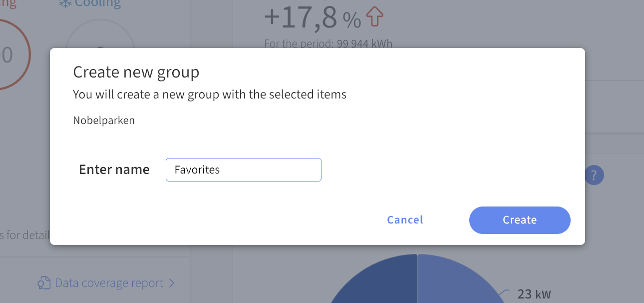Select the Cooling label
This screenshot has width=644, height=303.
[98, 3]
